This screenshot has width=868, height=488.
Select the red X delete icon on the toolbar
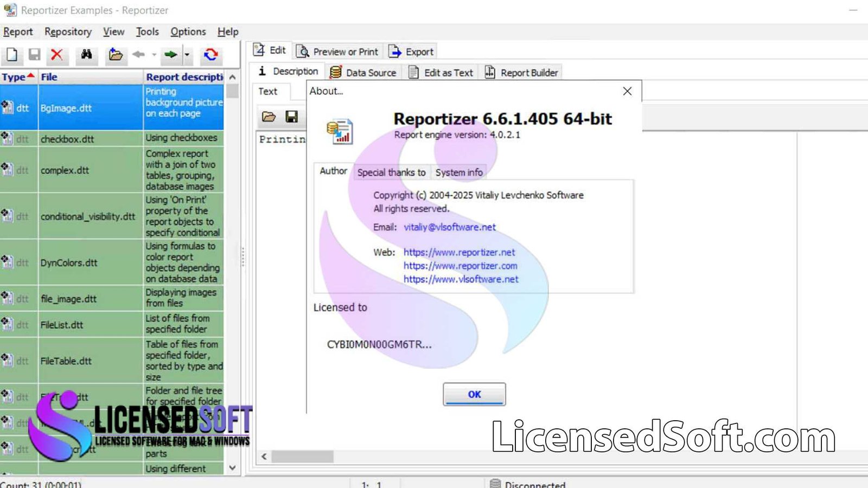coord(58,55)
